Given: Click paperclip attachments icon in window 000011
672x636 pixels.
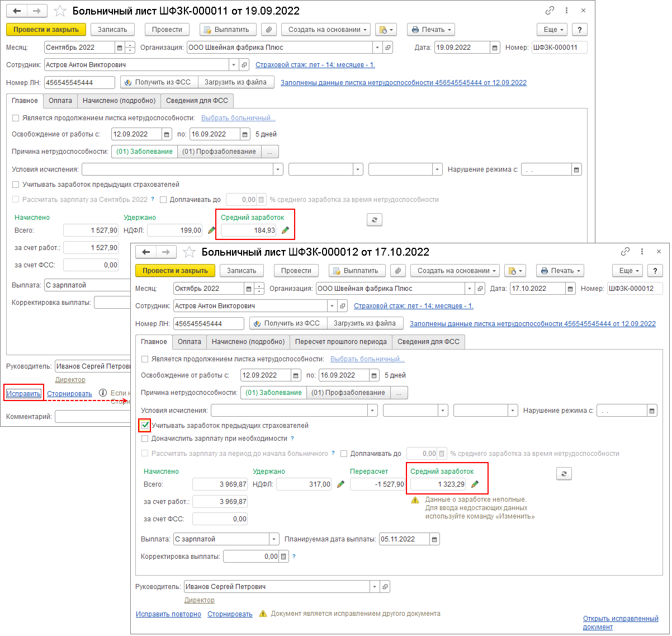Looking at the screenshot, I should point(269,30).
